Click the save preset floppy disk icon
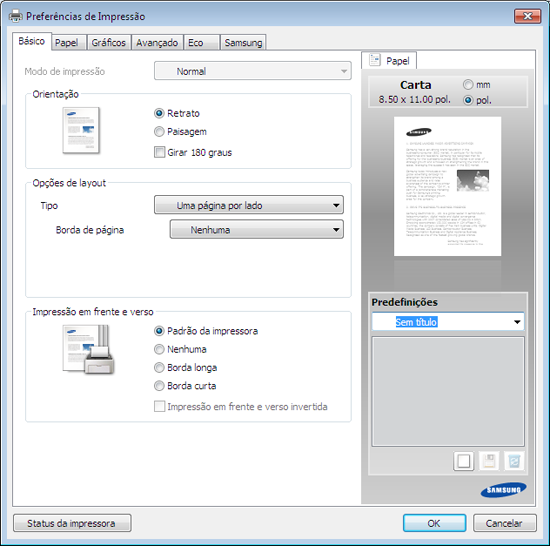The height and width of the screenshot is (546, 550). click(x=489, y=461)
